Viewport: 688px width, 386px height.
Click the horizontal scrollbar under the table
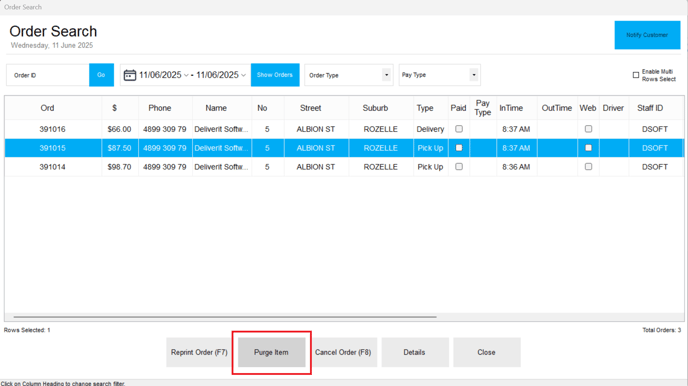pyautogui.click(x=225, y=317)
